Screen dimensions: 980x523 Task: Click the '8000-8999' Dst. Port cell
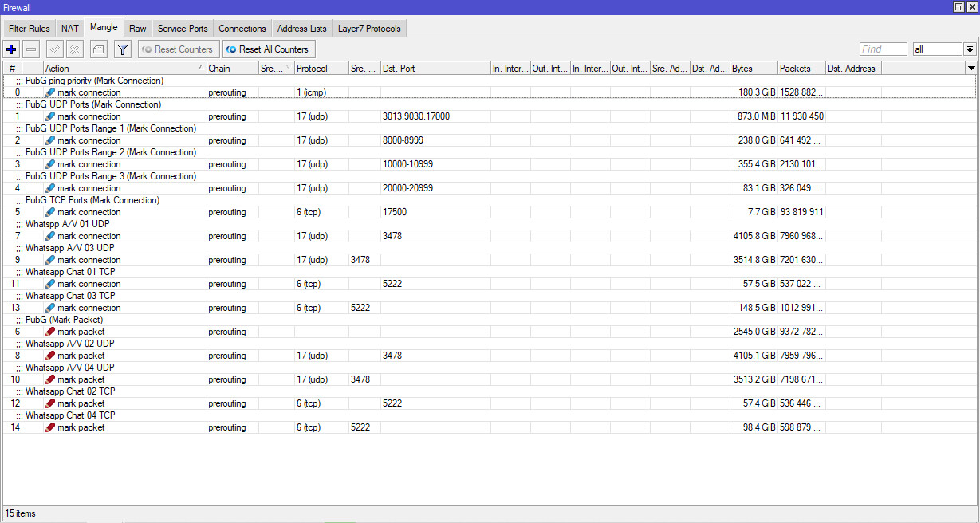(x=435, y=140)
